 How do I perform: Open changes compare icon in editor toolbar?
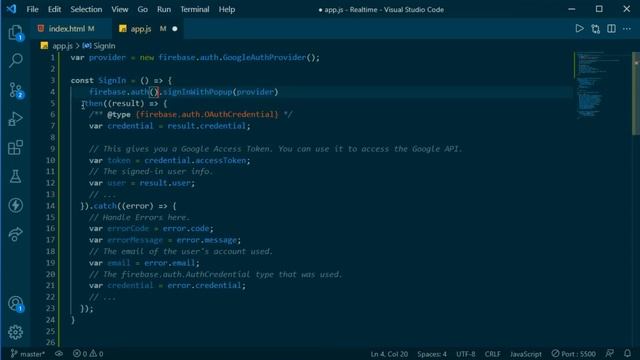596,29
